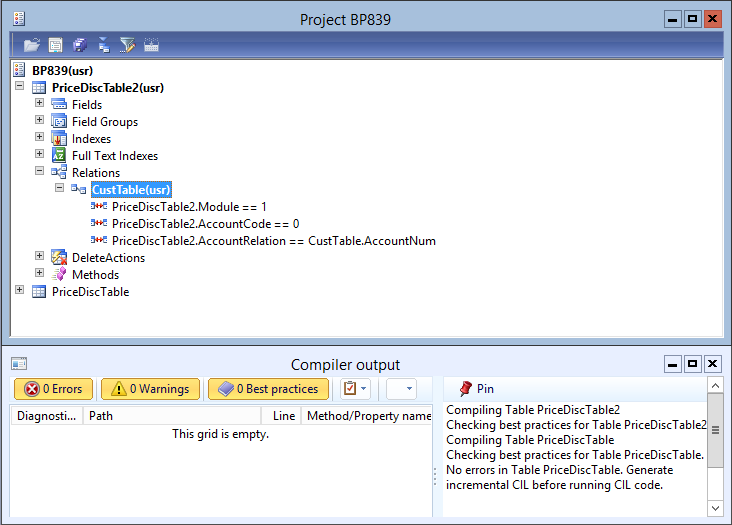Toggle the 0 Errors filter
This screenshot has width=732, height=525.
click(53, 389)
